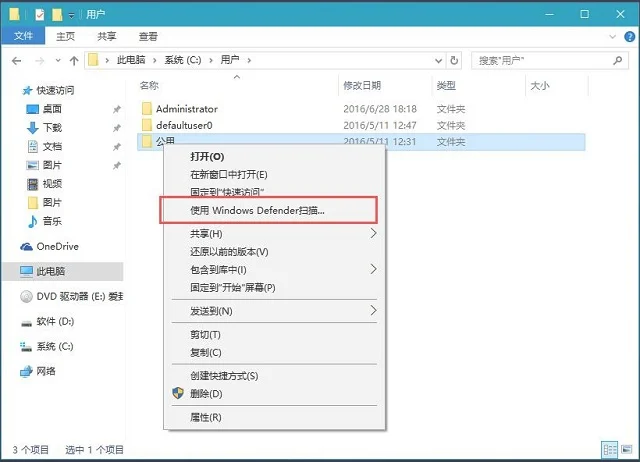Click the OneDrive cloud icon

27,247
